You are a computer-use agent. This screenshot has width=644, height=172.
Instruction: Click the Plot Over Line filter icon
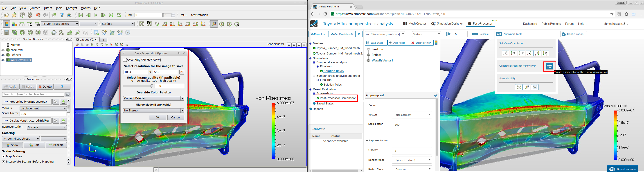point(112,33)
